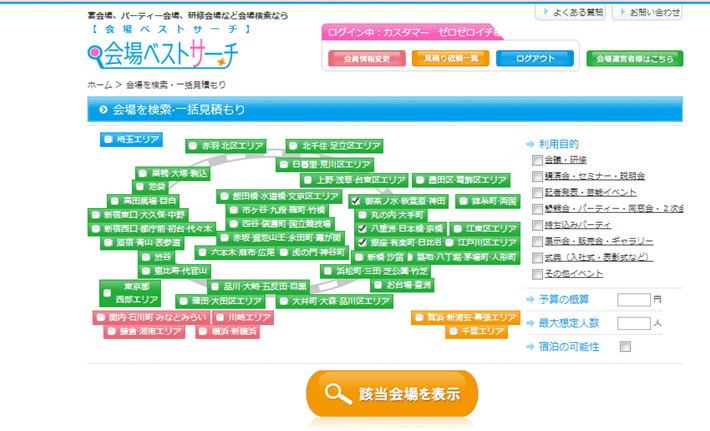Check the 川崎エリア checkbox
The height and width of the screenshot is (431, 710).
(220, 317)
